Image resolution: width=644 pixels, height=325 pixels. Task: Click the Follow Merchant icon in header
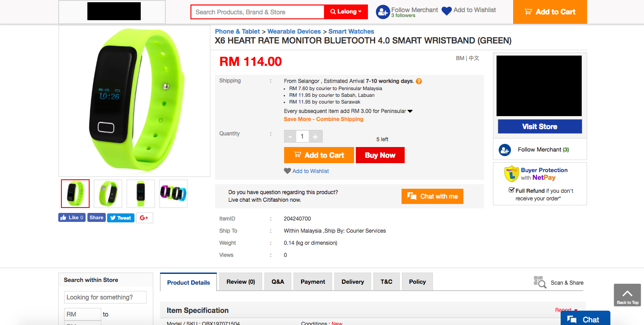(x=383, y=12)
